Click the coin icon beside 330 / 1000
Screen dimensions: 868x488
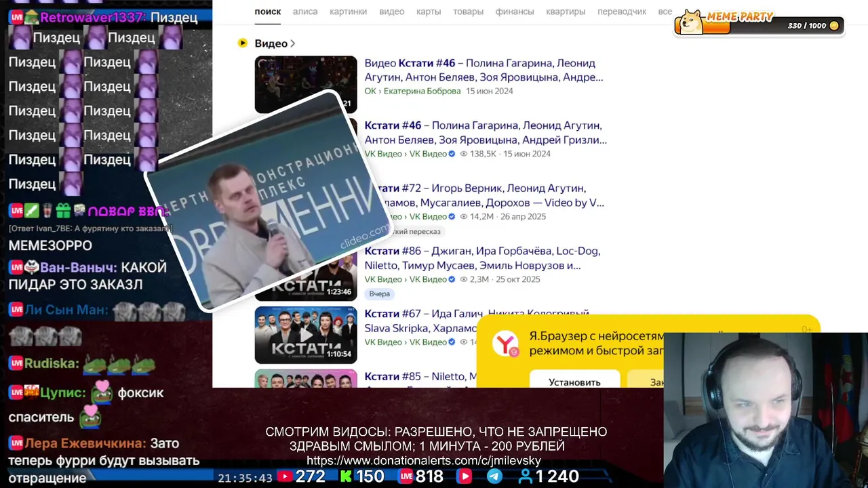pos(834,26)
